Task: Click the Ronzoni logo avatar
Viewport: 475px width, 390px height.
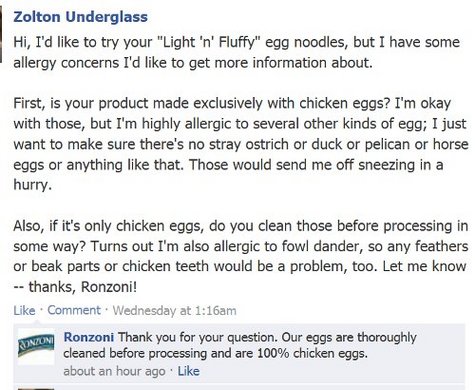Action: point(36,347)
